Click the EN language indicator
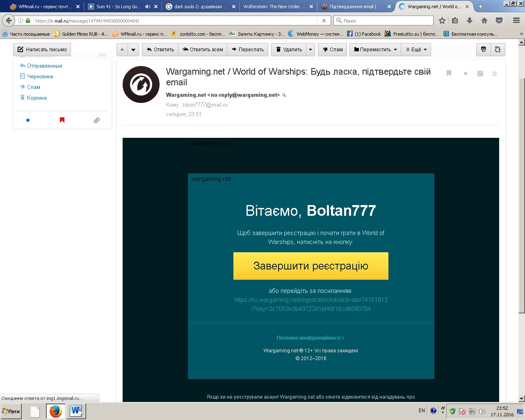 422,411
